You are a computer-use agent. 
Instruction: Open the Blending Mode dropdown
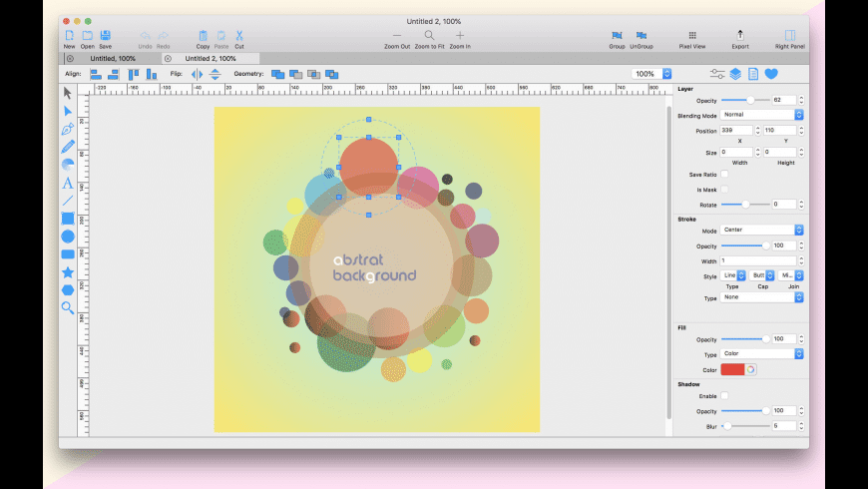762,115
